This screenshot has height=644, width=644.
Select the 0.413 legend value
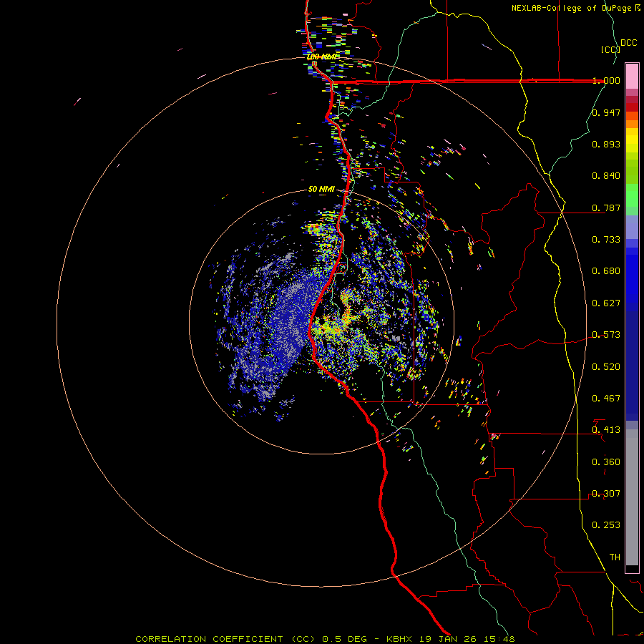click(x=606, y=430)
